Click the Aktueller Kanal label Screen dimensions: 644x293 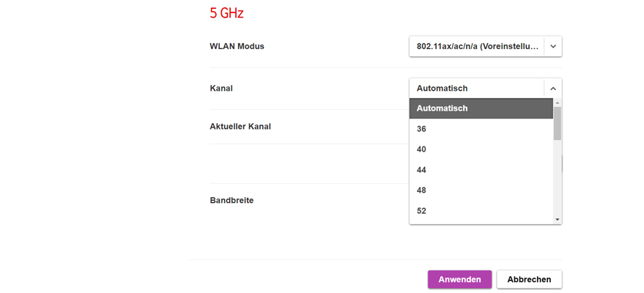pyautogui.click(x=240, y=127)
